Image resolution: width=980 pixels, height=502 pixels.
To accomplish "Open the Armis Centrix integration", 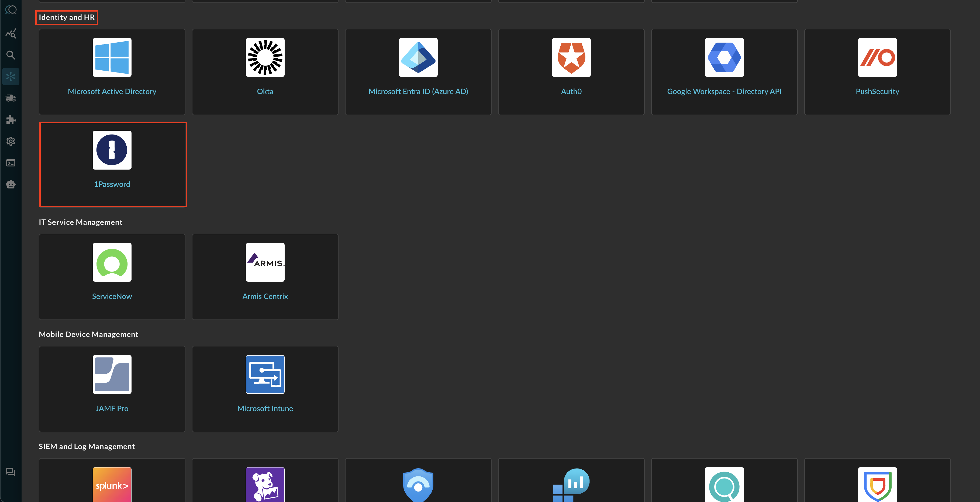I will click(265, 277).
